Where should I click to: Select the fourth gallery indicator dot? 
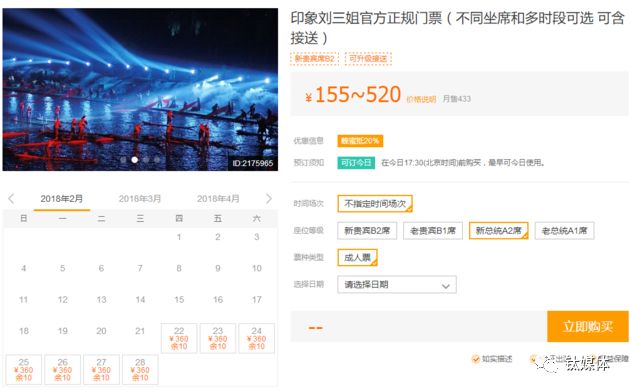pos(157,160)
